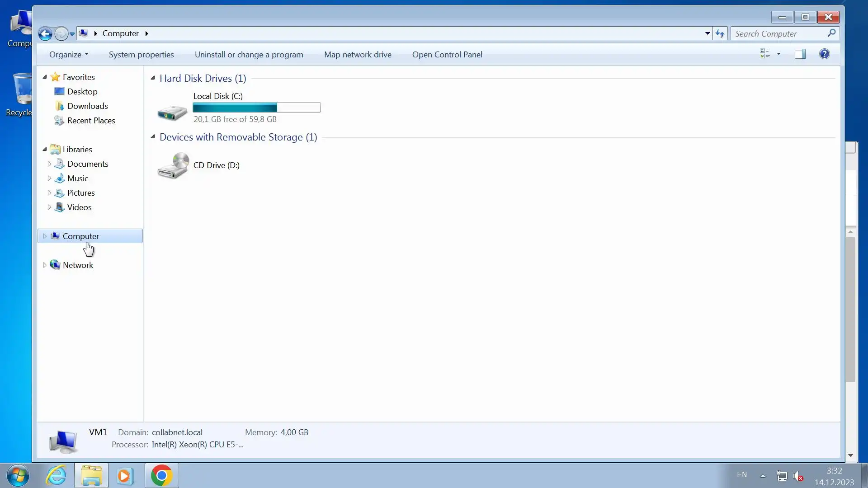Expand the Documents library node
The image size is (868, 488).
[x=49, y=164]
